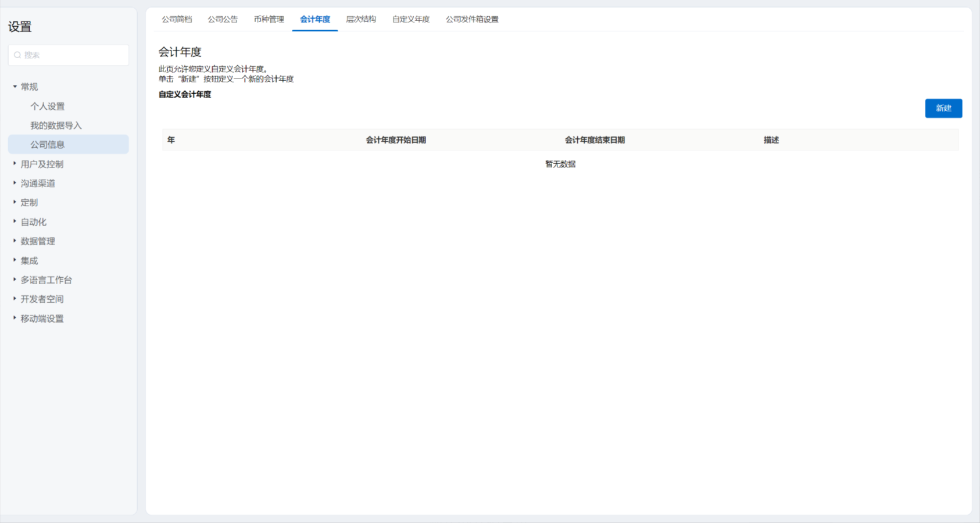Open the 自定义年度 tab
The image size is (980, 523).
[410, 19]
